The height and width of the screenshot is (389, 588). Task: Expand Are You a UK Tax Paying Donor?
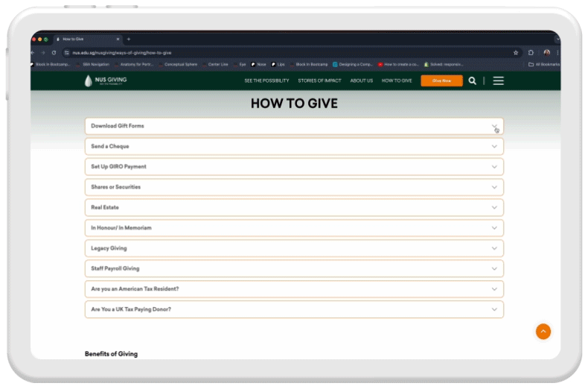[294, 309]
